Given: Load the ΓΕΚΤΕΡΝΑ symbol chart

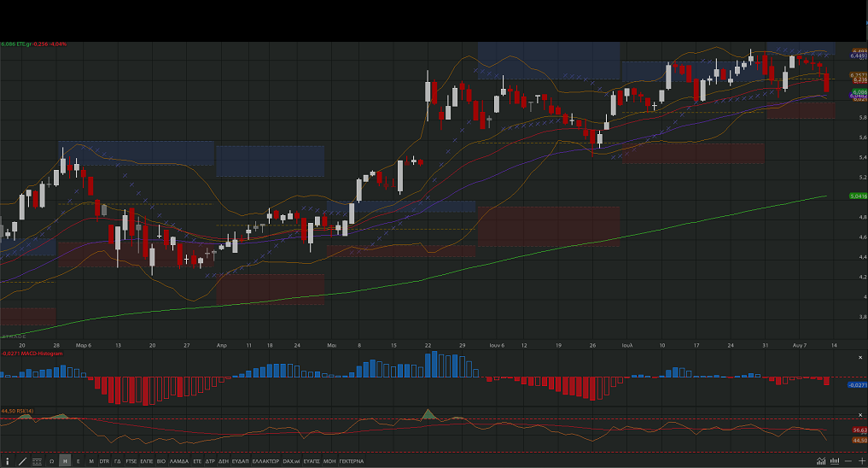Looking at the screenshot, I should (x=352, y=461).
